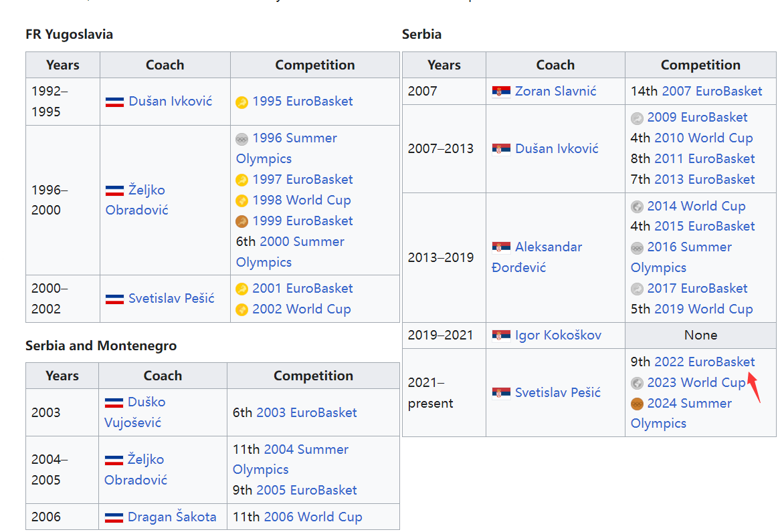Open the 2022 EuroBasket link
The height and width of the screenshot is (532, 778).
[704, 362]
